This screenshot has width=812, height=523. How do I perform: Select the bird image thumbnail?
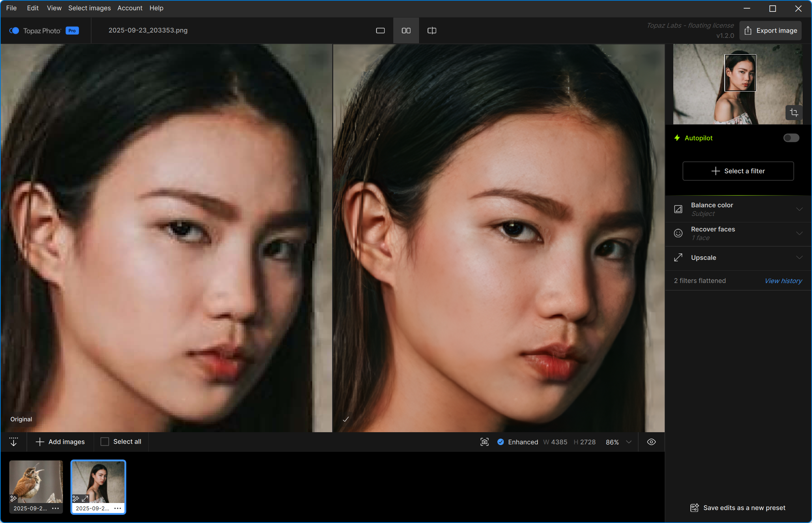[x=36, y=481]
